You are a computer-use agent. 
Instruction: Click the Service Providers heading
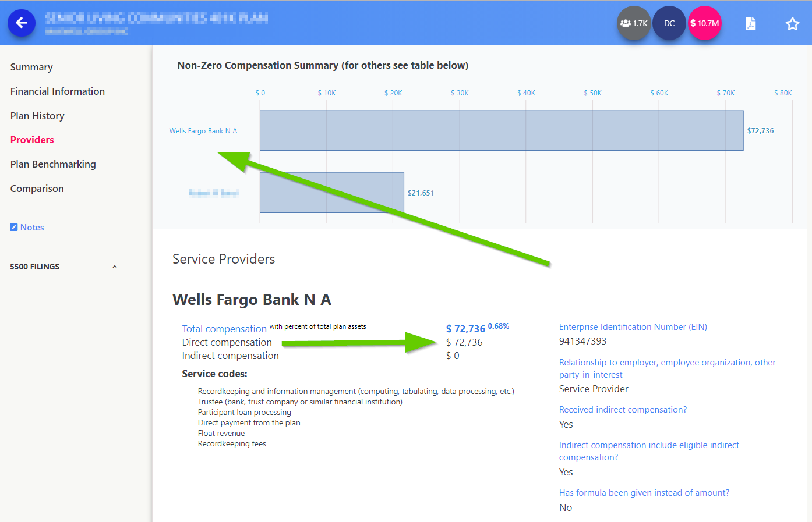click(x=224, y=259)
